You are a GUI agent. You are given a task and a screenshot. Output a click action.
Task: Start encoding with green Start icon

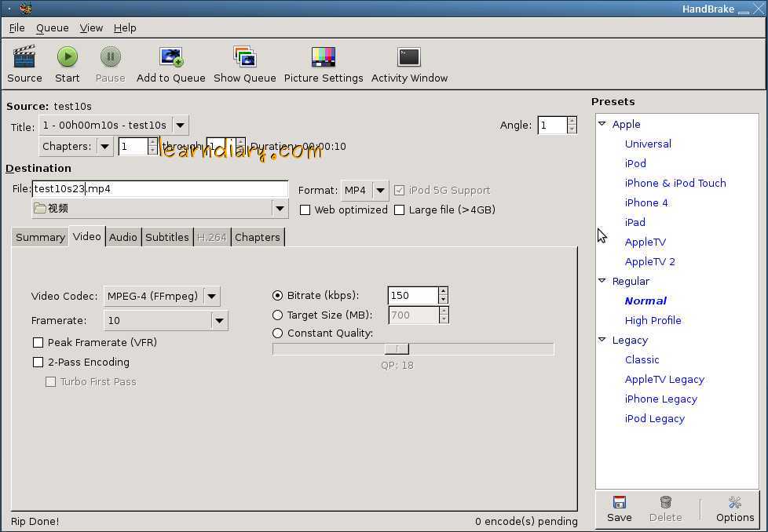coord(67,56)
